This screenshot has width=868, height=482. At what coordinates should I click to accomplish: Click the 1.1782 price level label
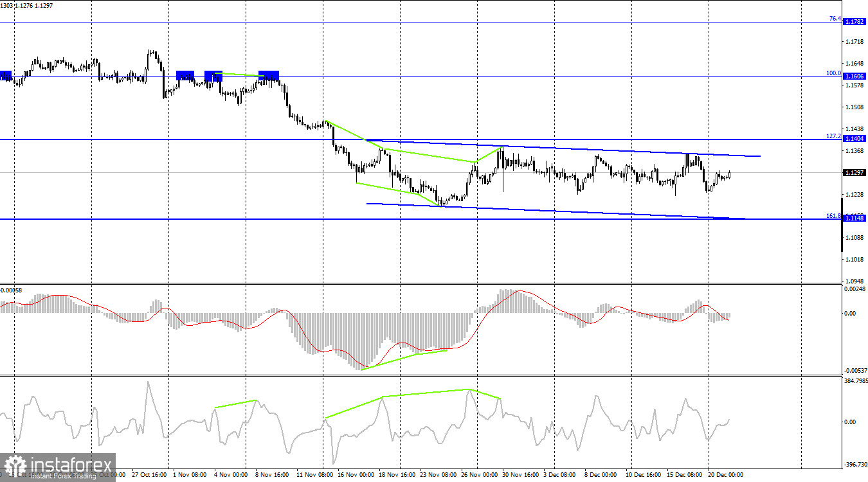(854, 22)
